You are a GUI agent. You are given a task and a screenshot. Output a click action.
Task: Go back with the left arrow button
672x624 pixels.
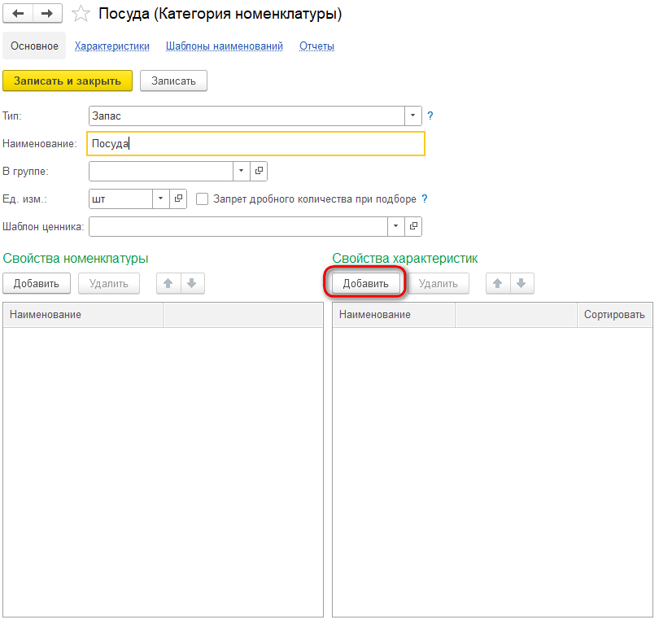click(18, 13)
